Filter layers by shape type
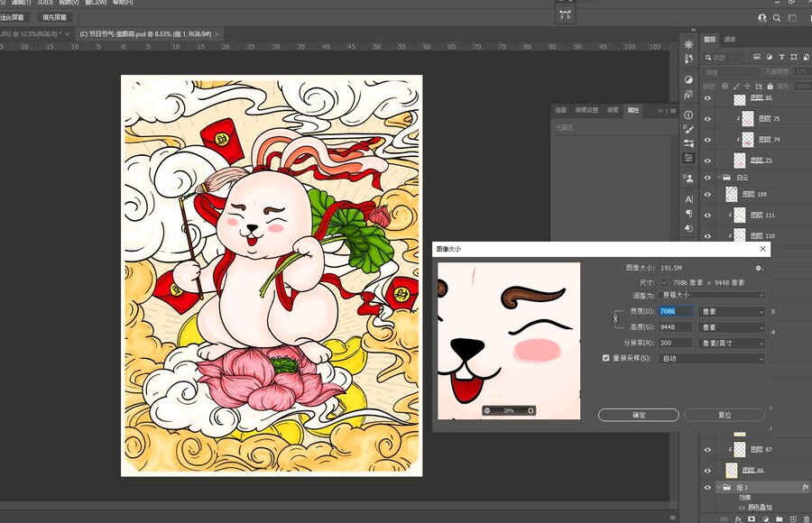The width and height of the screenshot is (812, 523). [794, 57]
